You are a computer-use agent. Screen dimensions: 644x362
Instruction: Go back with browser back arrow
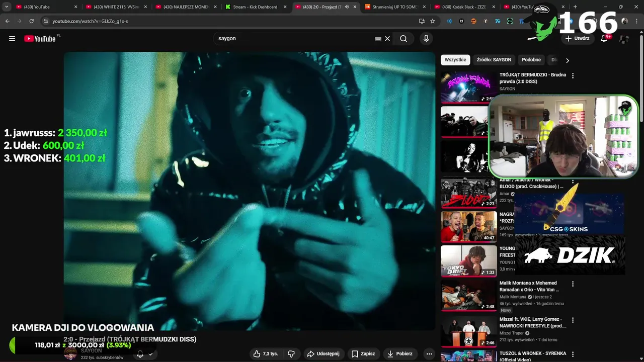coord(7,21)
